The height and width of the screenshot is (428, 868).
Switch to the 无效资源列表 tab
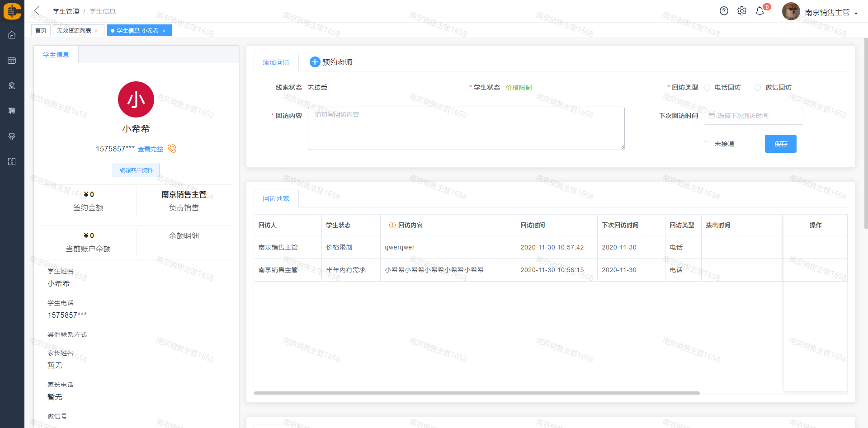coord(74,31)
